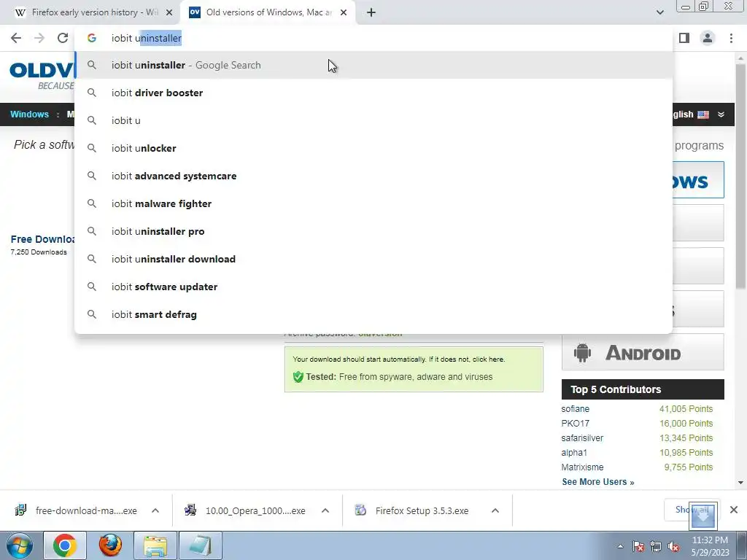Click Show all downloads button
Viewport: 747px width, 560px height.
(x=692, y=510)
